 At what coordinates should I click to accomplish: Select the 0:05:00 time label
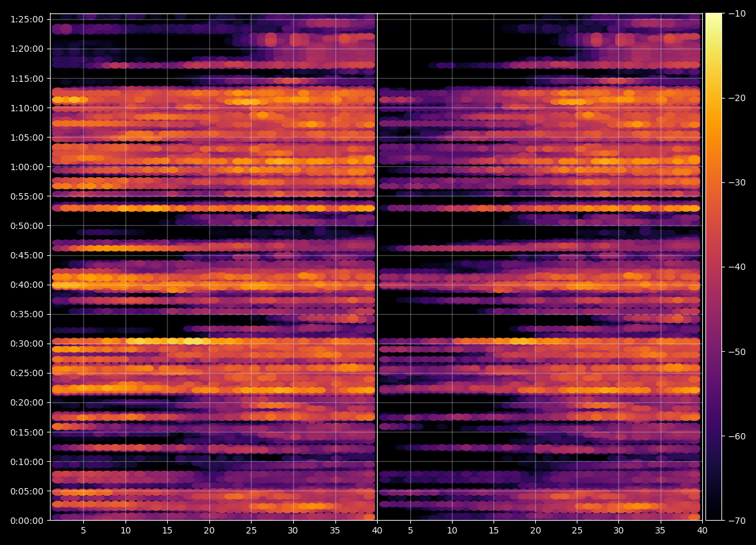click(x=27, y=491)
